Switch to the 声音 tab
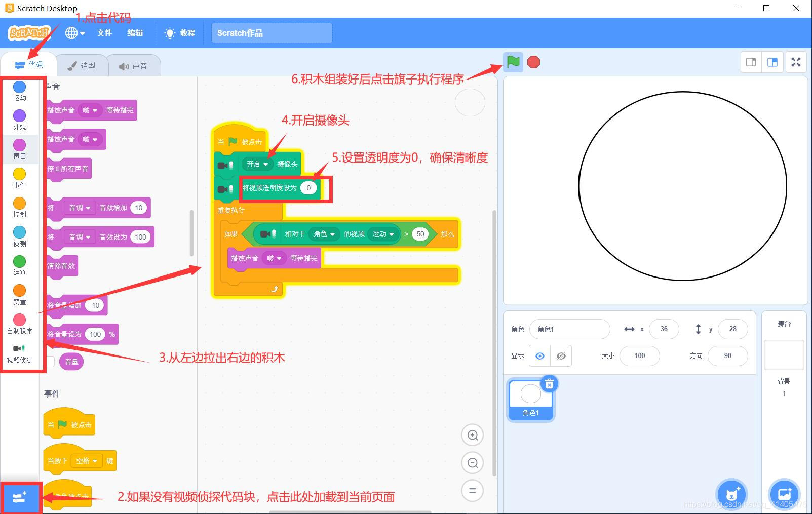Image resolution: width=812 pixels, height=514 pixels. click(x=133, y=66)
